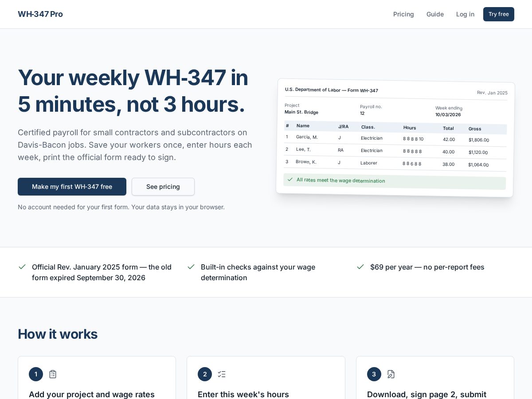Click the clipboard icon in step 1

(x=53, y=374)
